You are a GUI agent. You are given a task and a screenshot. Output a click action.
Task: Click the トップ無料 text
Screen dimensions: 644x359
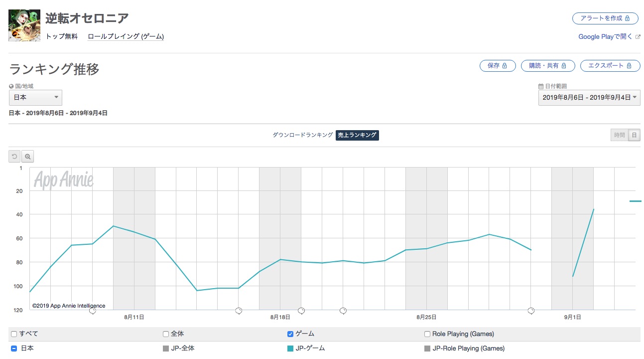[62, 36]
